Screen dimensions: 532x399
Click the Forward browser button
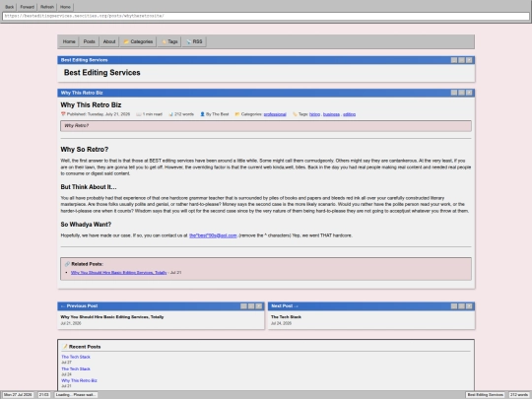pyautogui.click(x=28, y=7)
